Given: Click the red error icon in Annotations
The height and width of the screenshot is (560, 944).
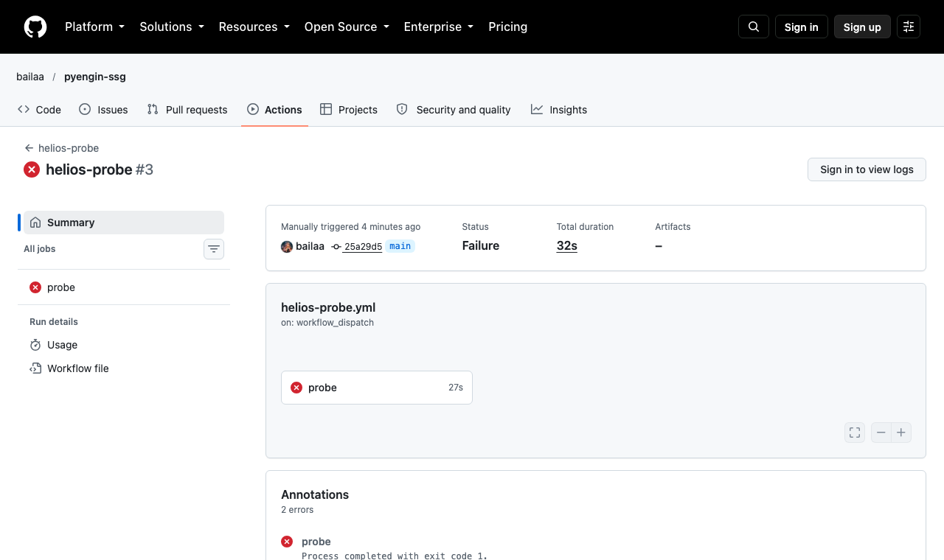Looking at the screenshot, I should [287, 542].
